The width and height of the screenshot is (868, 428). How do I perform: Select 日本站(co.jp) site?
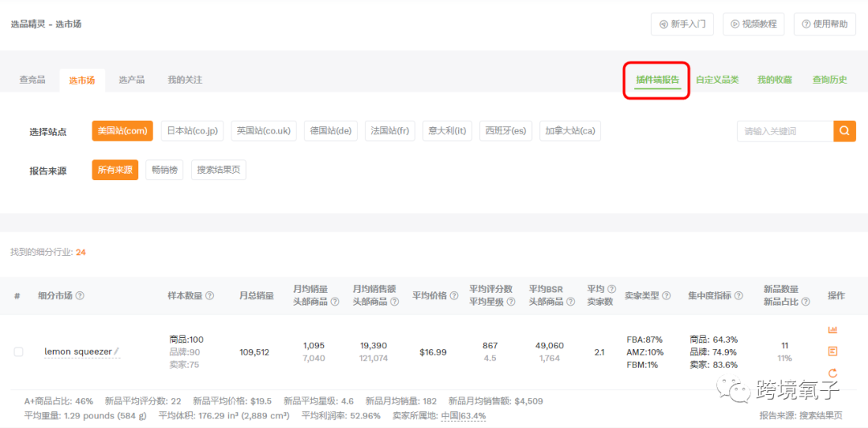coord(192,131)
